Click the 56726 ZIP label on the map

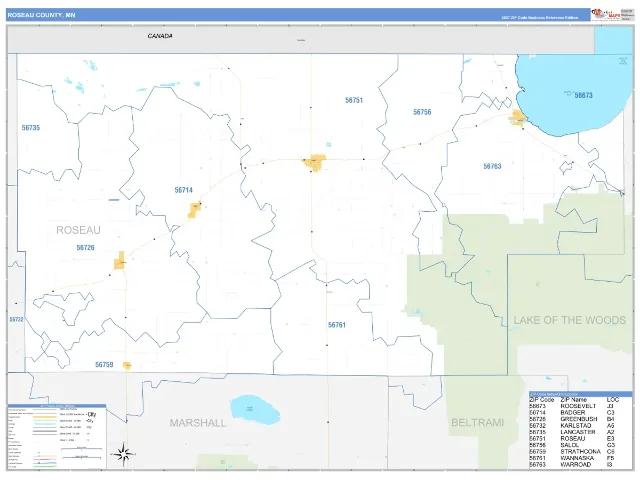(x=86, y=247)
